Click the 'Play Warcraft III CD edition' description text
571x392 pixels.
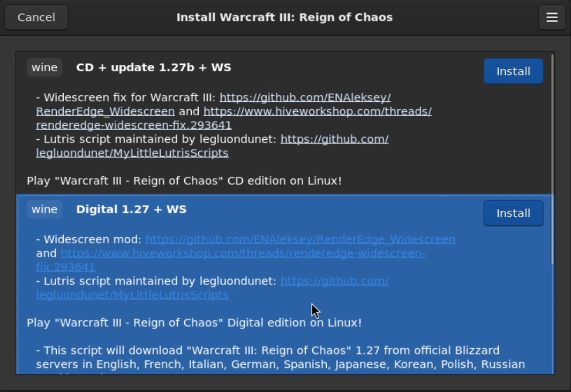point(184,180)
